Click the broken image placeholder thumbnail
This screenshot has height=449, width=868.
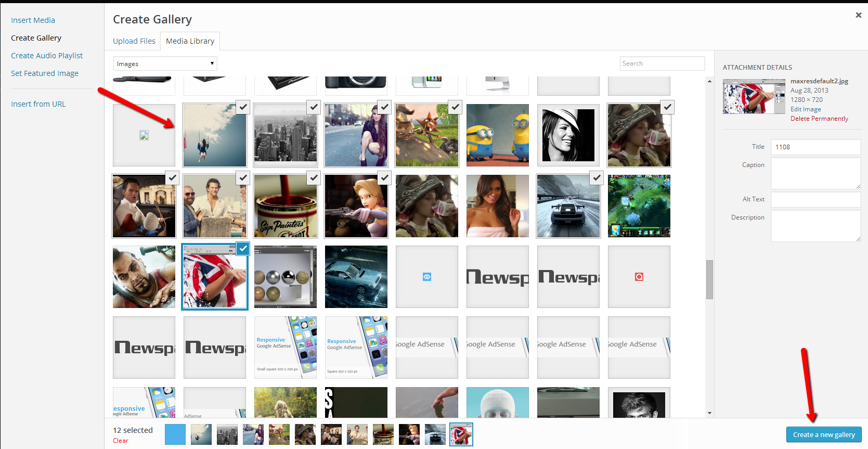pyautogui.click(x=144, y=135)
